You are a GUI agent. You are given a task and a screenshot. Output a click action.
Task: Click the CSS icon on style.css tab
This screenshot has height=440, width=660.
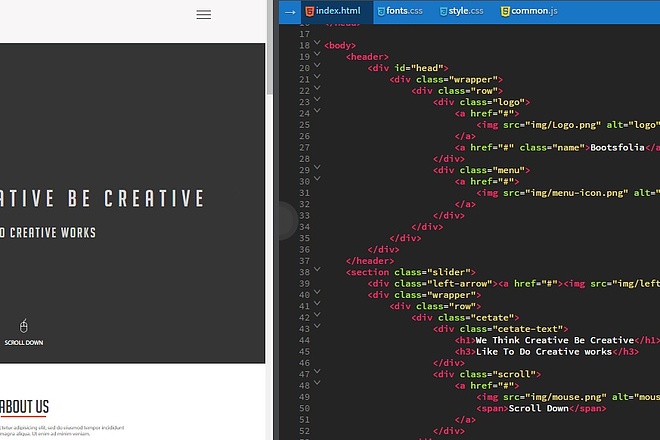tap(441, 11)
